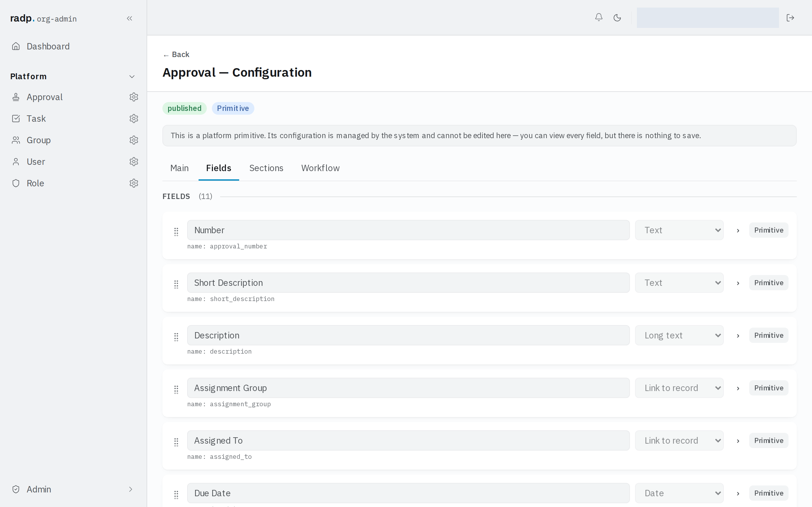Open Task configuration gear icon

click(x=134, y=119)
